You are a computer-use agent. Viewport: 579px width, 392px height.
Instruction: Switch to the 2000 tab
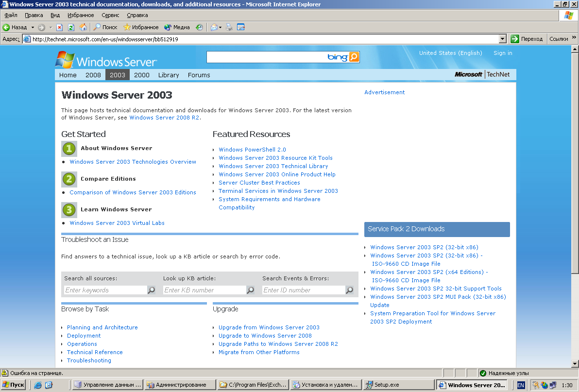point(142,75)
